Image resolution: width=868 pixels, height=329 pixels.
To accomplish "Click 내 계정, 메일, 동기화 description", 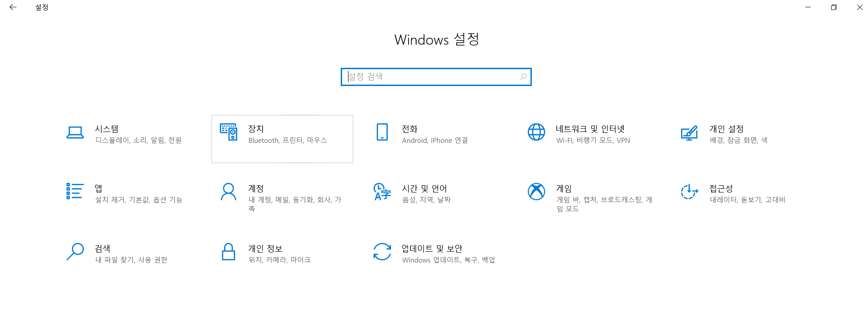I will click(295, 204).
